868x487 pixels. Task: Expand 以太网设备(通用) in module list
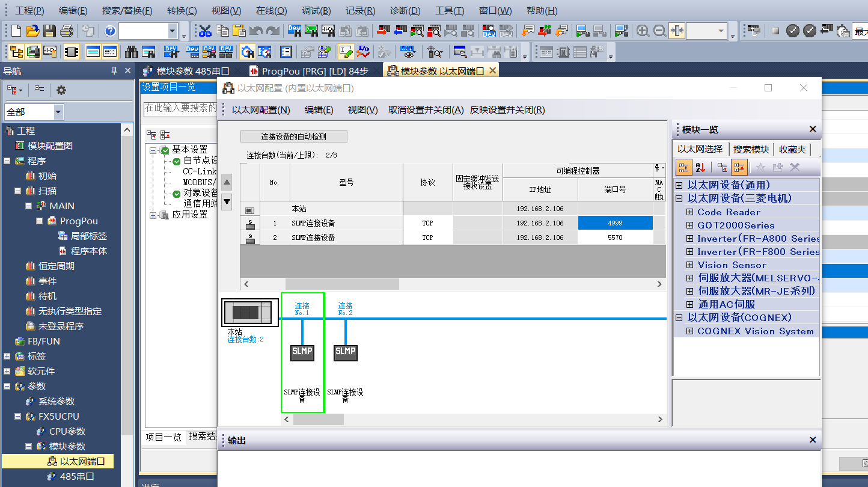tap(679, 185)
